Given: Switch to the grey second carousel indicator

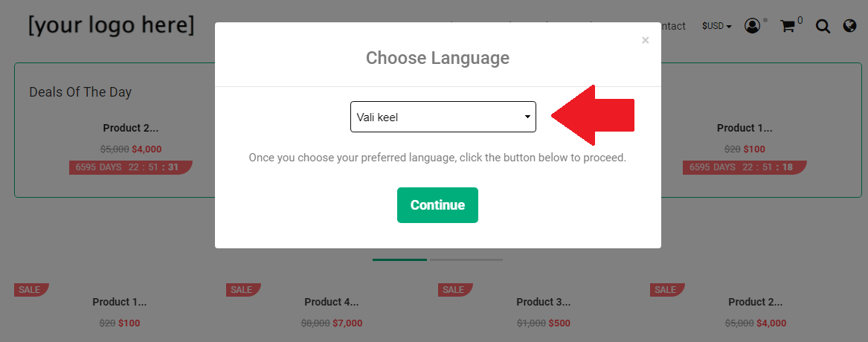Looking at the screenshot, I should pyautogui.click(x=466, y=259).
